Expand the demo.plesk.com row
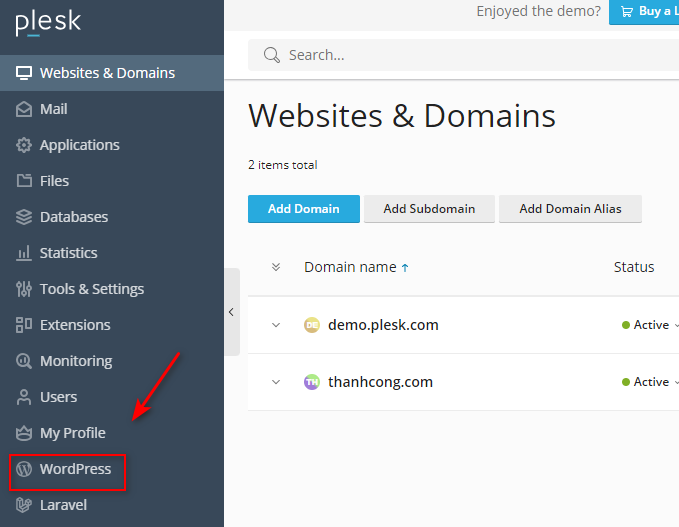Viewport: 679px width, 527px height. pos(276,325)
